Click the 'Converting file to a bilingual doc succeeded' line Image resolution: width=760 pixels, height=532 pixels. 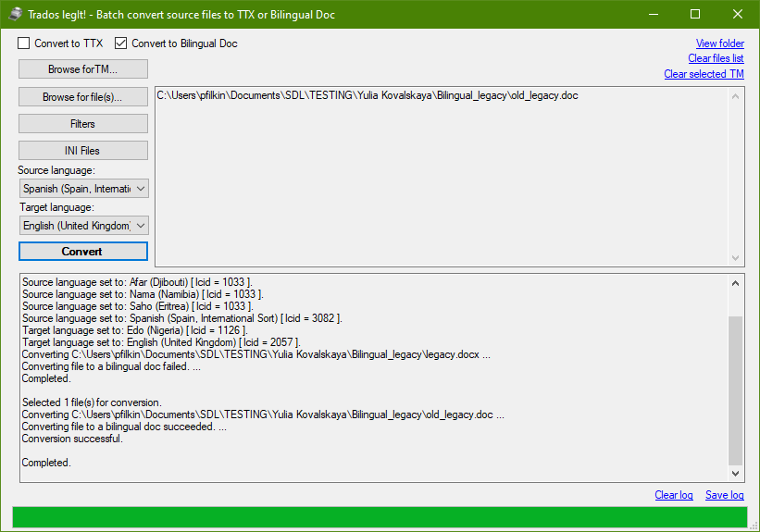(124, 427)
